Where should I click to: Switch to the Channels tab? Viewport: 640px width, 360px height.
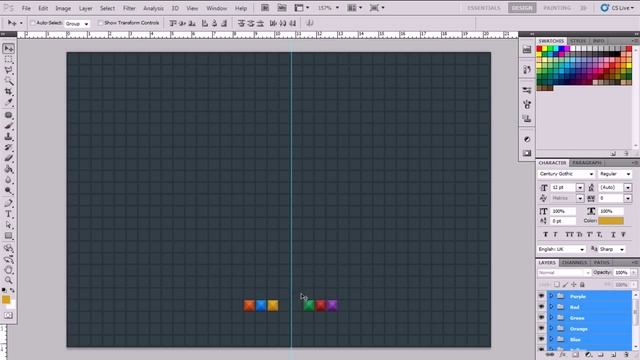point(574,262)
